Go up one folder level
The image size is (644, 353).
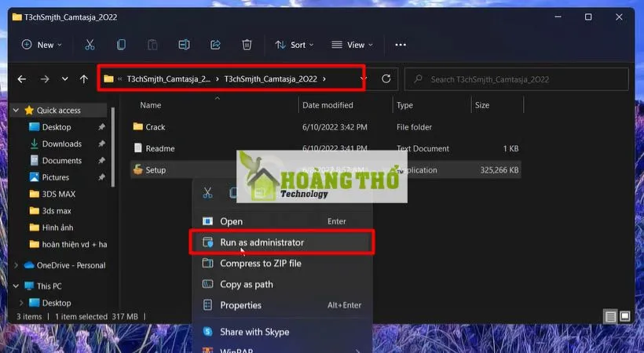[84, 78]
